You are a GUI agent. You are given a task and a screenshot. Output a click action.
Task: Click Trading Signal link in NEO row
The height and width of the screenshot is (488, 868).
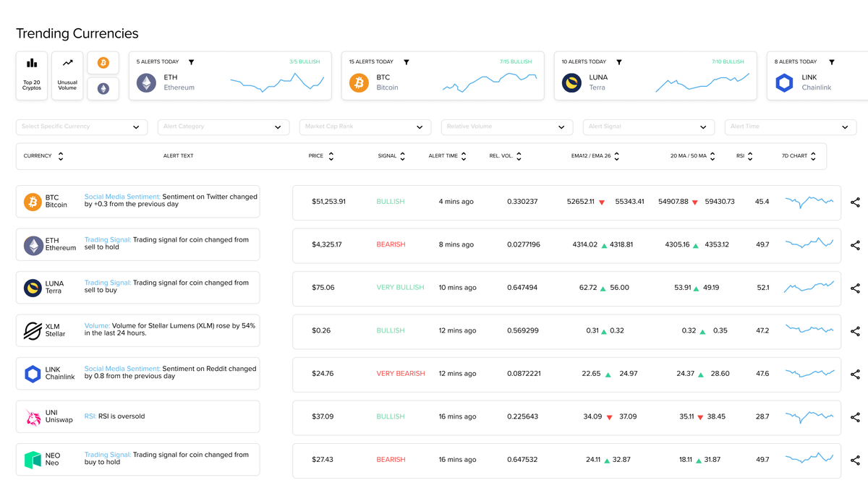coord(108,455)
